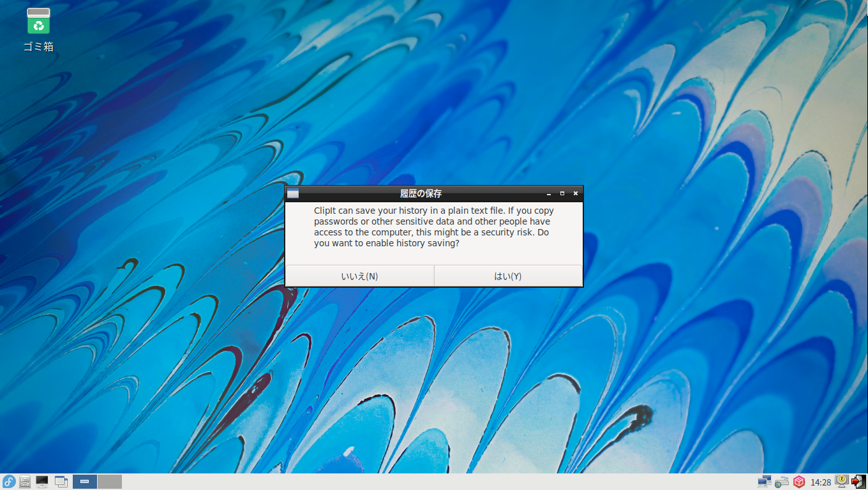Click the show desktop windows icon

tap(61, 482)
